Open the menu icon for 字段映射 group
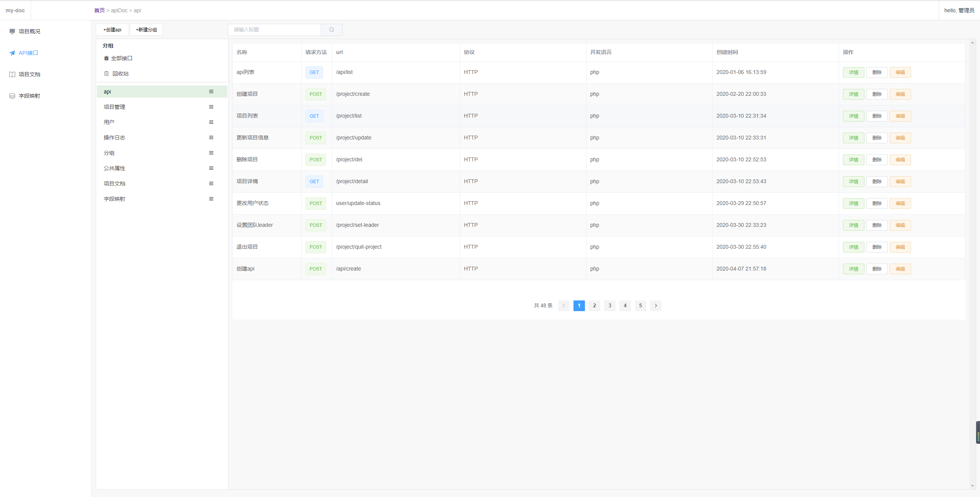 tap(211, 199)
